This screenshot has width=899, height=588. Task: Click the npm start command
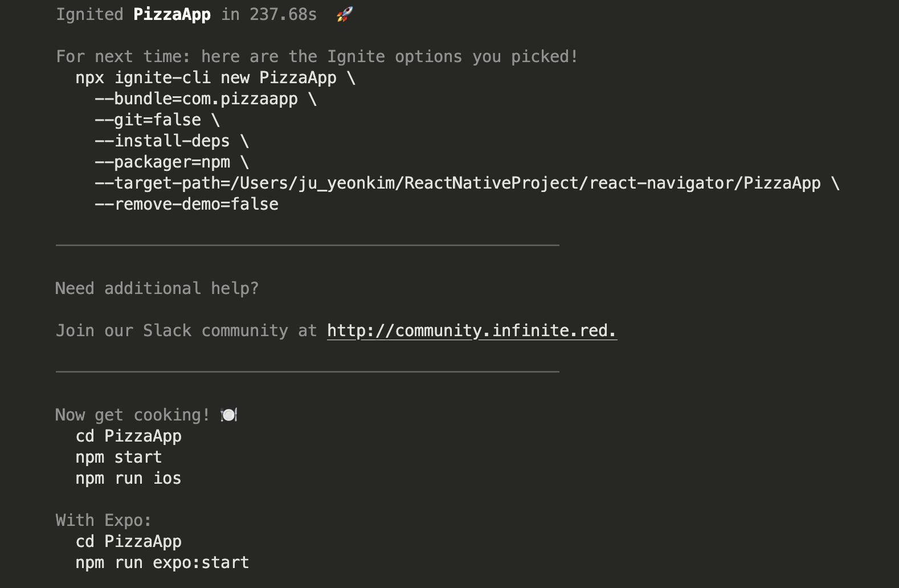click(x=119, y=458)
